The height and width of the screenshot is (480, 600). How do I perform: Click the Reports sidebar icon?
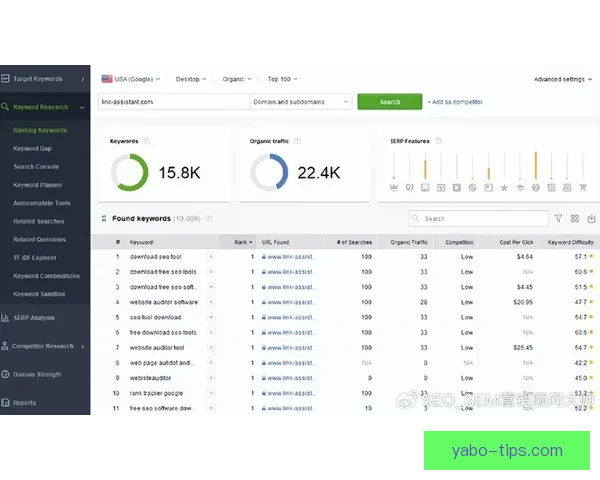point(6,403)
